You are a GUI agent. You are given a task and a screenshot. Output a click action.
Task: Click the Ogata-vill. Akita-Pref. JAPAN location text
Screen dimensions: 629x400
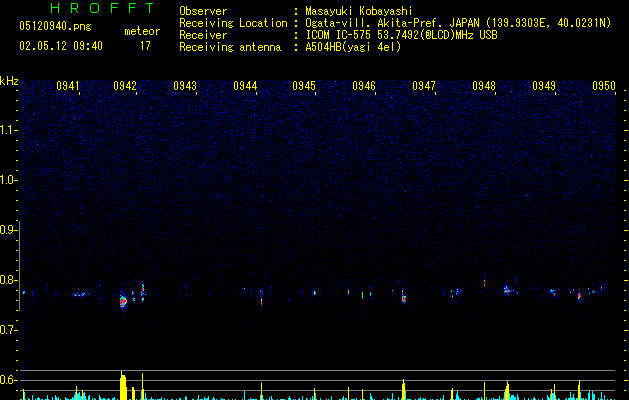[x=392, y=23]
